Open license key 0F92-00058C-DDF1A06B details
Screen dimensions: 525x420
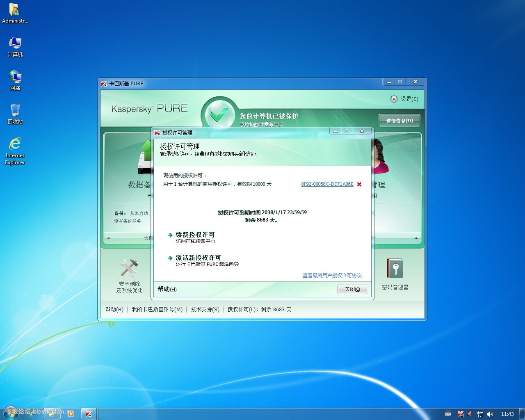[327, 184]
